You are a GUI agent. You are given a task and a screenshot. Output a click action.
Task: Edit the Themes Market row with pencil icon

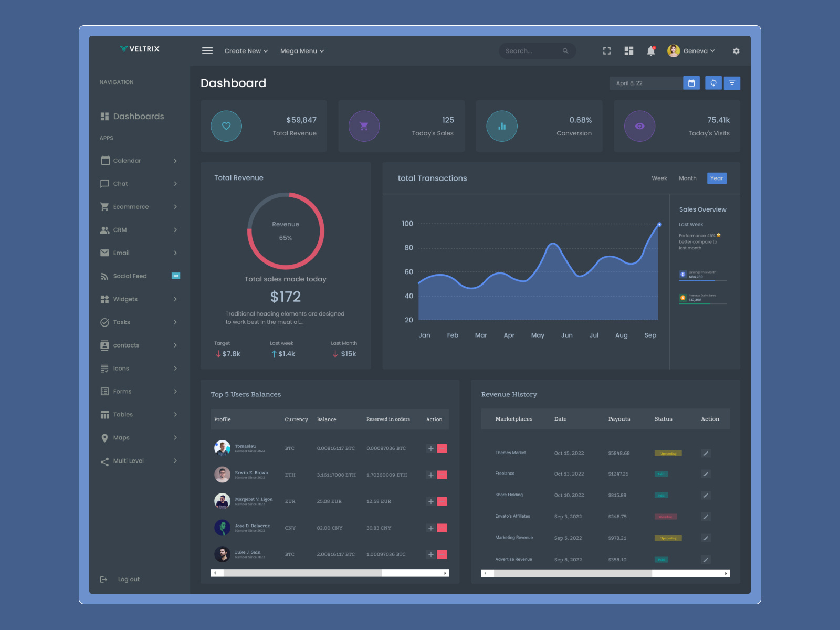706,453
